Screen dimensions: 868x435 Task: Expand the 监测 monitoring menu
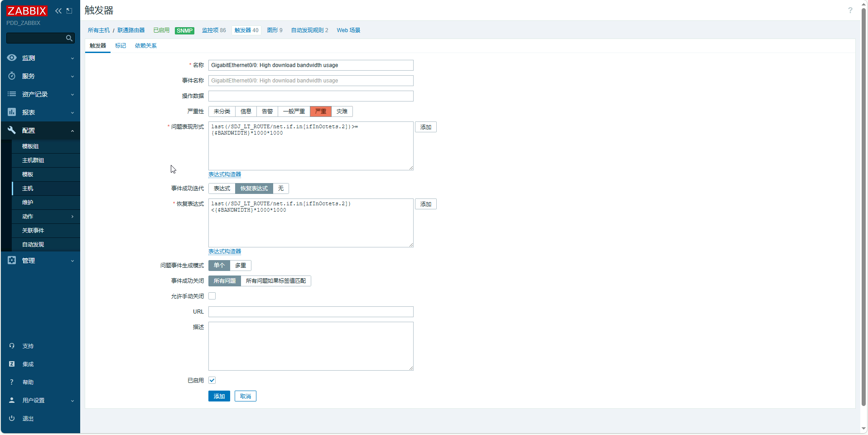tap(40, 58)
